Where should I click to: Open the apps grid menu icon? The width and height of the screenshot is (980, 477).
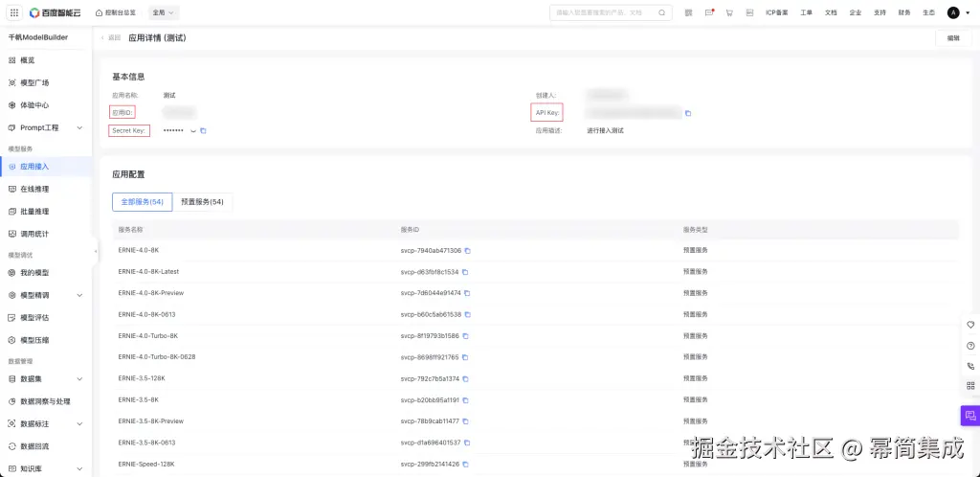tap(14, 12)
